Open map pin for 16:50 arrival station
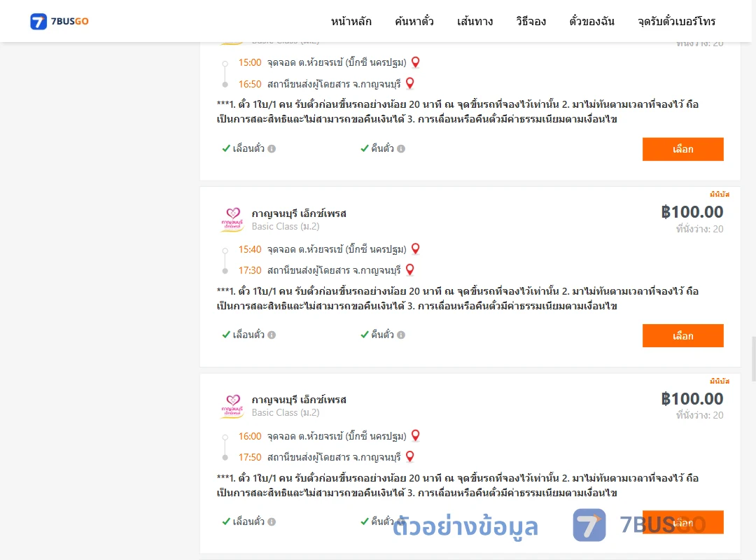The height and width of the screenshot is (560, 756). pyautogui.click(x=409, y=83)
